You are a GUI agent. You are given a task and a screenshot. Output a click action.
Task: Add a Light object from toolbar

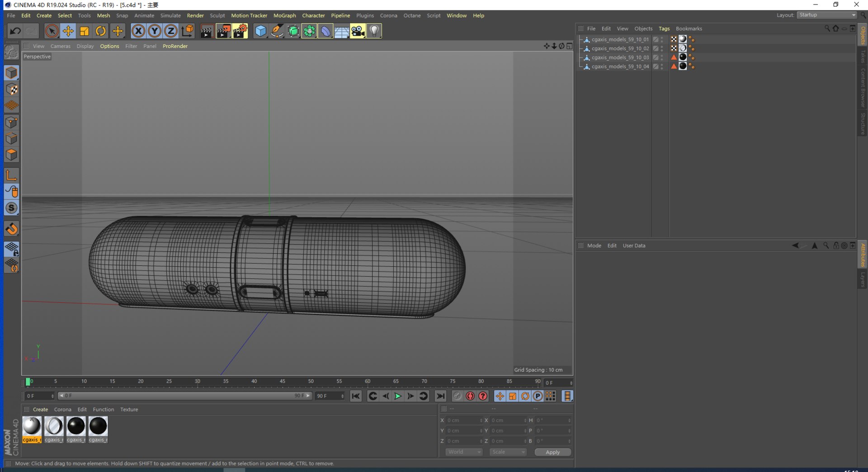tap(374, 31)
